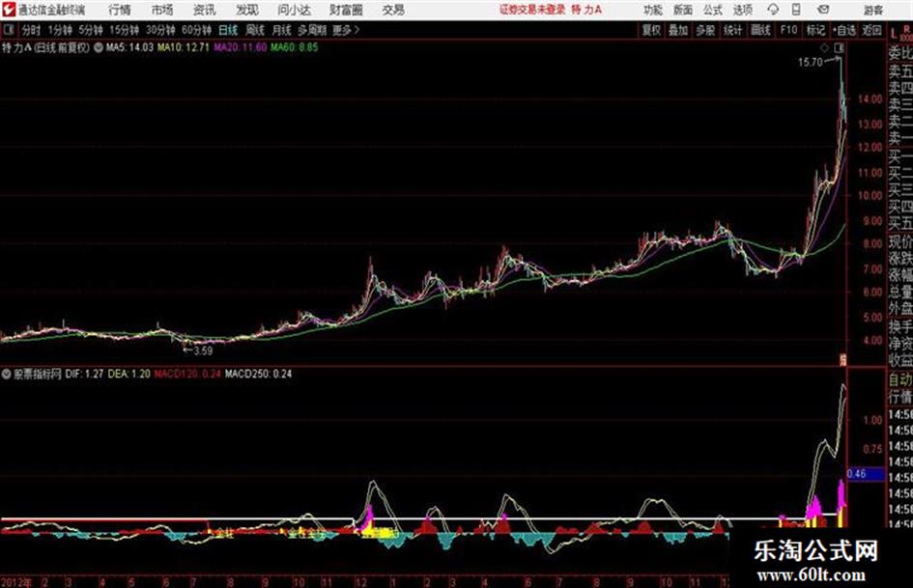This screenshot has height=588, width=913.
Task: Open the 财富圈 menu
Action: click(346, 10)
